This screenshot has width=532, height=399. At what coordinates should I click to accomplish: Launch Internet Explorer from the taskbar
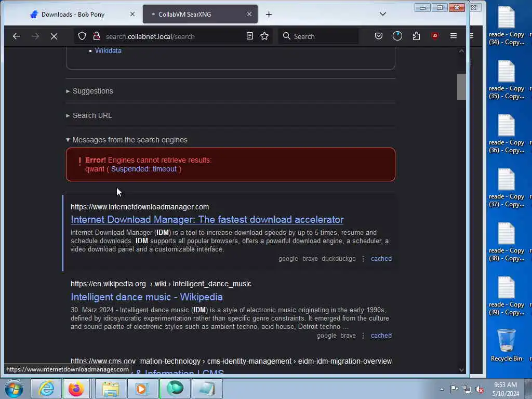pos(46,389)
